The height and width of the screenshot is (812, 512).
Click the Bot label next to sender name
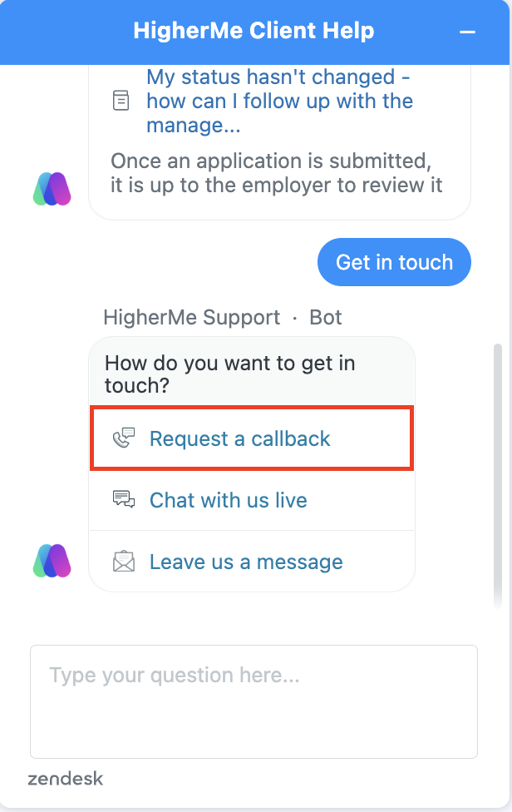click(x=326, y=317)
